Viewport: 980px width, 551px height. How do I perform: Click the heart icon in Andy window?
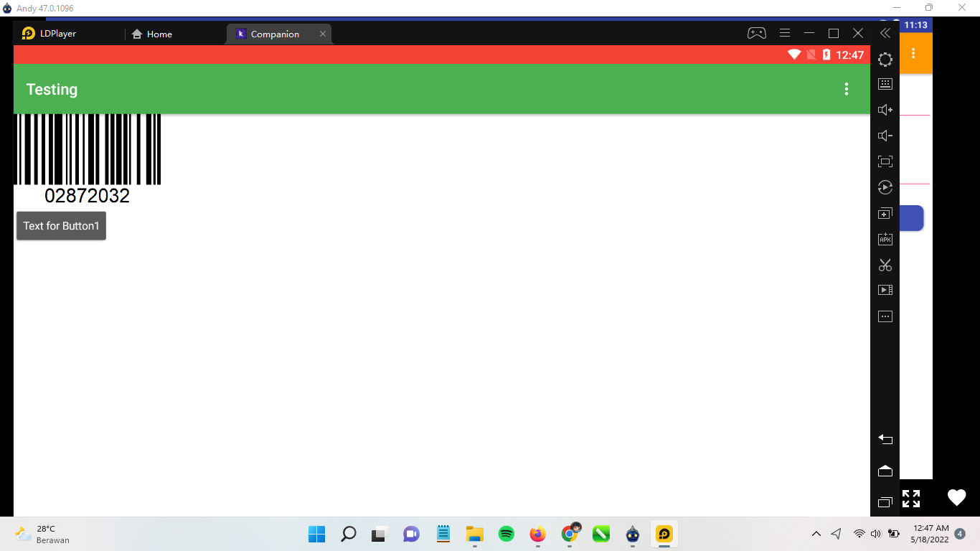[x=956, y=497]
